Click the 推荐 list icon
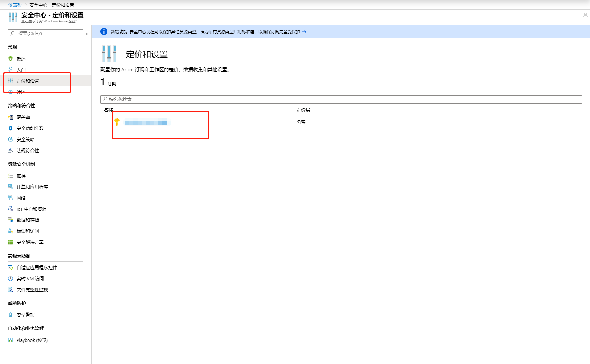 click(10, 176)
